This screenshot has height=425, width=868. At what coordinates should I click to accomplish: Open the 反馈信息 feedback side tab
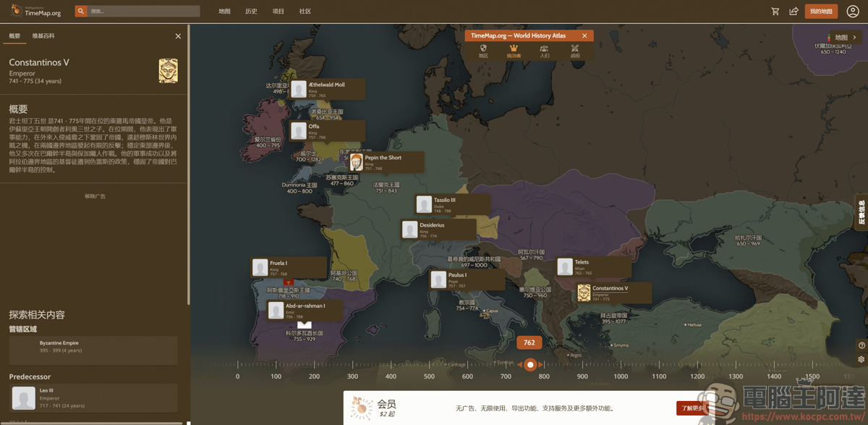[x=861, y=212]
